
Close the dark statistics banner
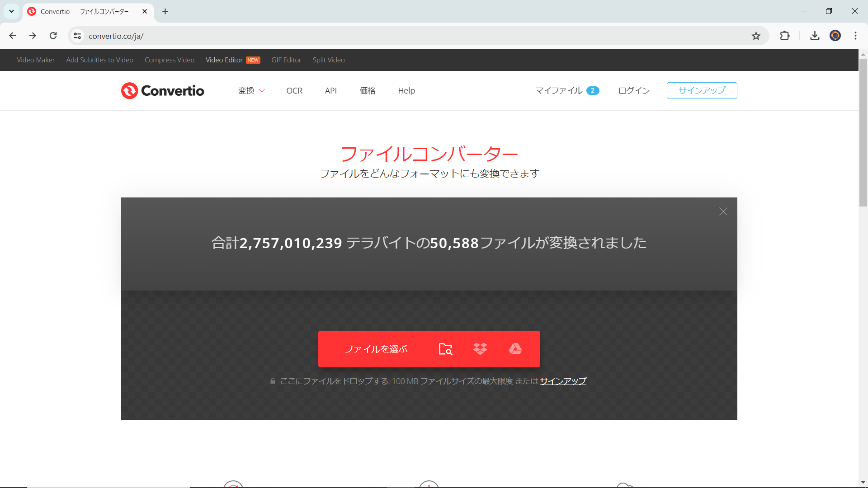723,211
